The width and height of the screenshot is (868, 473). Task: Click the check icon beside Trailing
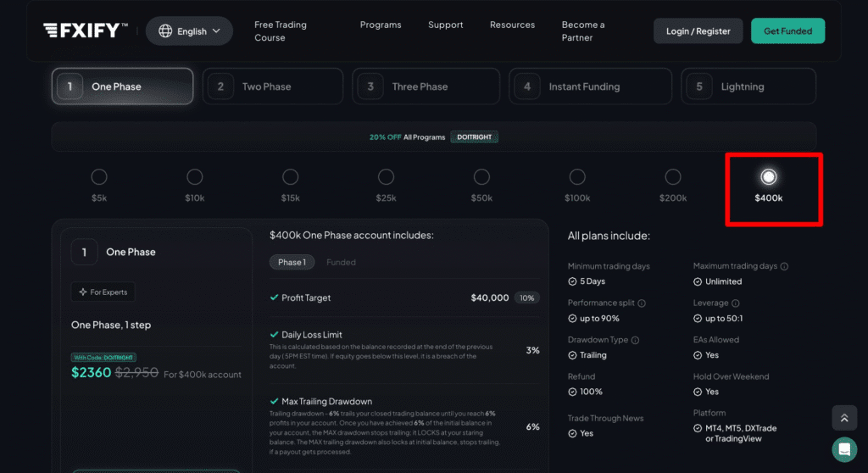(572, 355)
